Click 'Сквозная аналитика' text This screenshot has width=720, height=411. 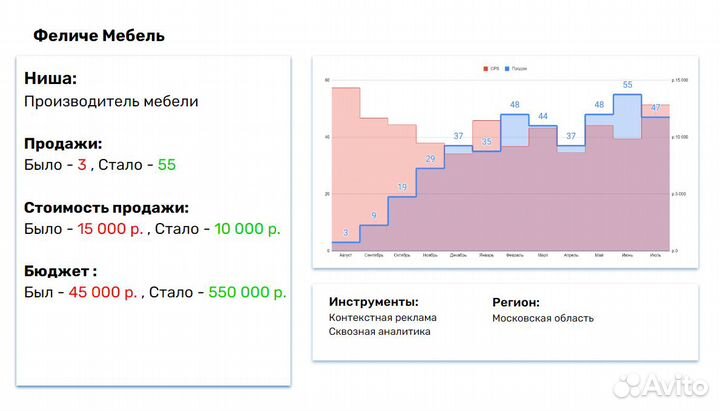[379, 332]
